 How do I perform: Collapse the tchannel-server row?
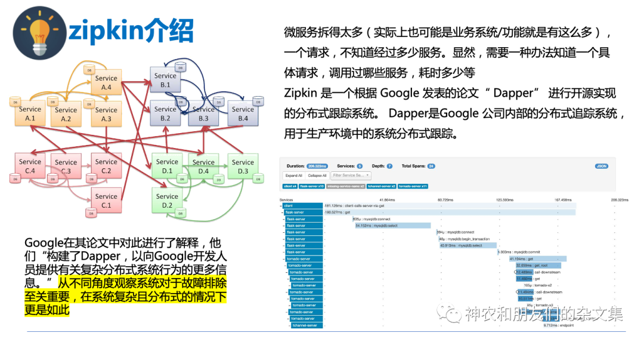tap(291, 325)
